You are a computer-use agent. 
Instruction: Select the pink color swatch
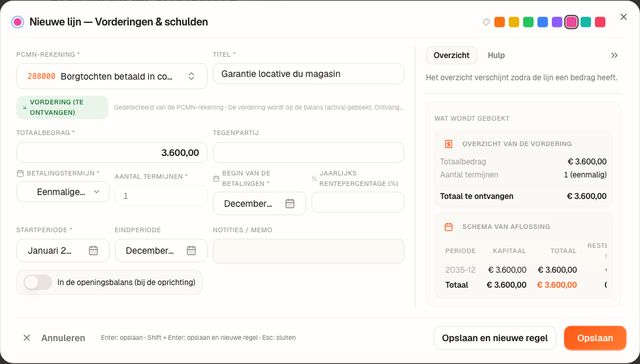pyautogui.click(x=571, y=22)
